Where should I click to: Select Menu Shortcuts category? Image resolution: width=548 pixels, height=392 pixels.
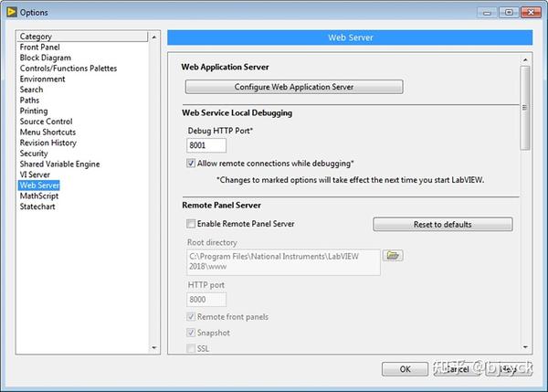coord(47,132)
